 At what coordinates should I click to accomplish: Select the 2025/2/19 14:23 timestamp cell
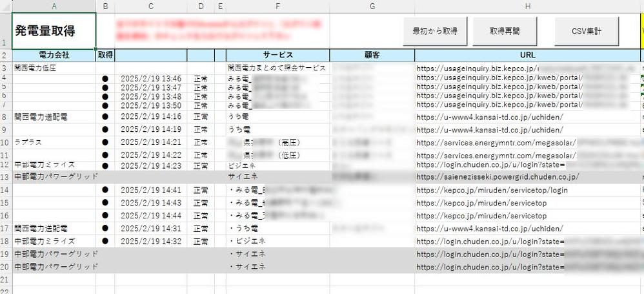pyautogui.click(x=151, y=165)
